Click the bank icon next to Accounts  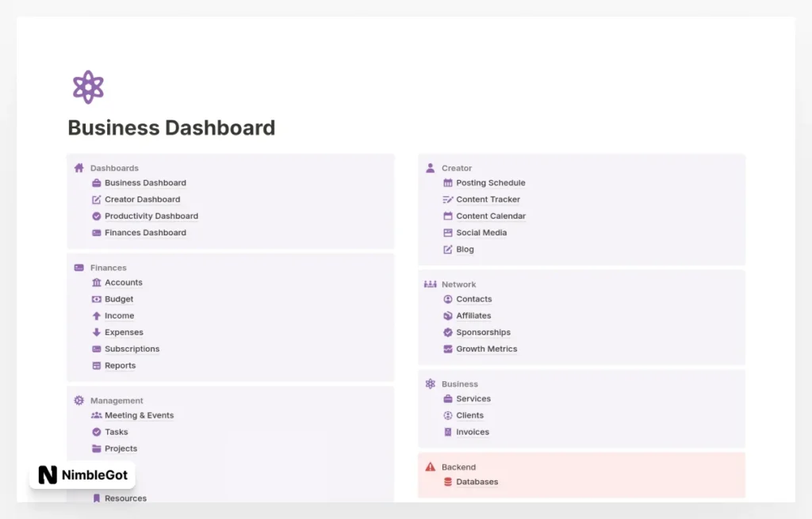pyautogui.click(x=97, y=282)
